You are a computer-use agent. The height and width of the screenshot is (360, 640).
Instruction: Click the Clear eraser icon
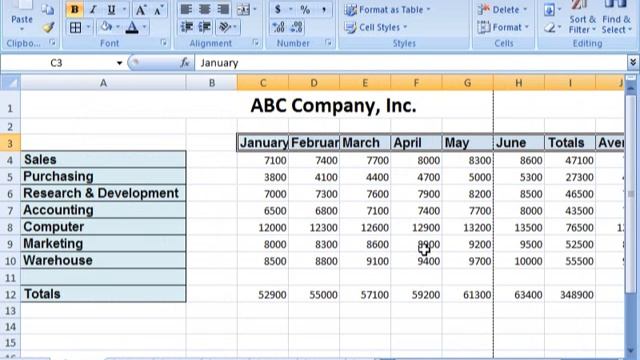click(550, 27)
